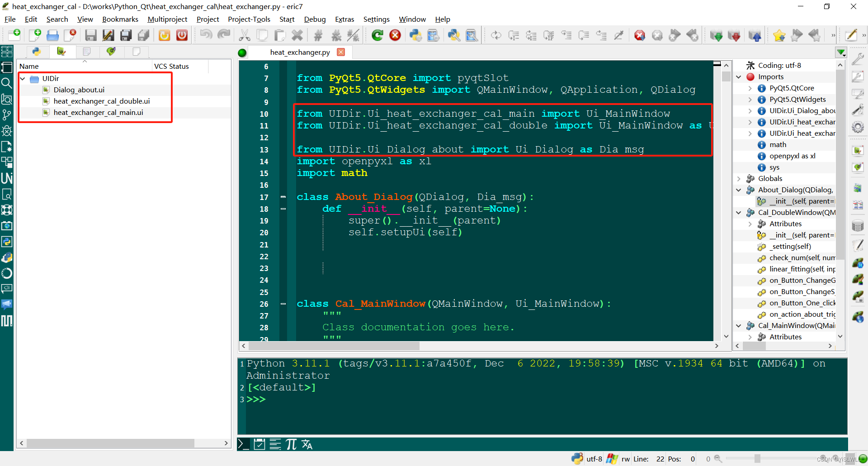Click the green database download arrow icon
868x466 pixels.
pyautogui.click(x=716, y=35)
